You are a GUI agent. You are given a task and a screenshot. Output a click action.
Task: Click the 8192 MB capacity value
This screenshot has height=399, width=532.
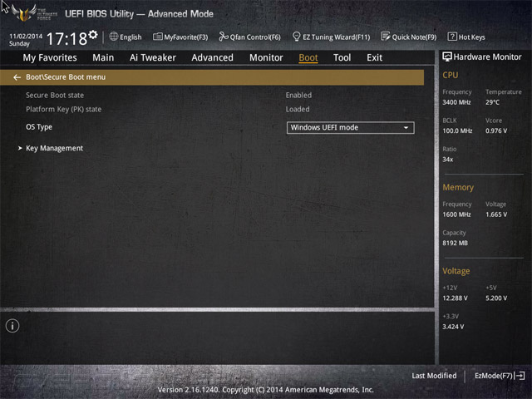pos(455,243)
